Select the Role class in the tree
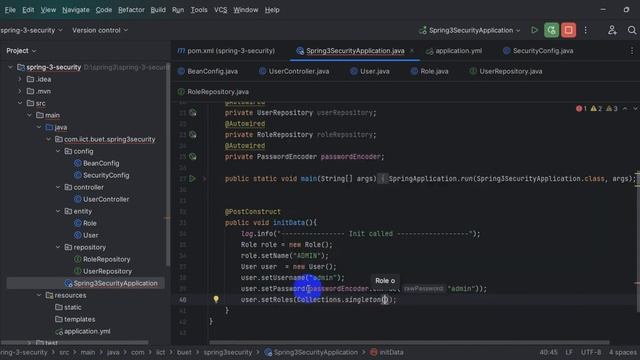640x360 pixels. tap(85, 223)
